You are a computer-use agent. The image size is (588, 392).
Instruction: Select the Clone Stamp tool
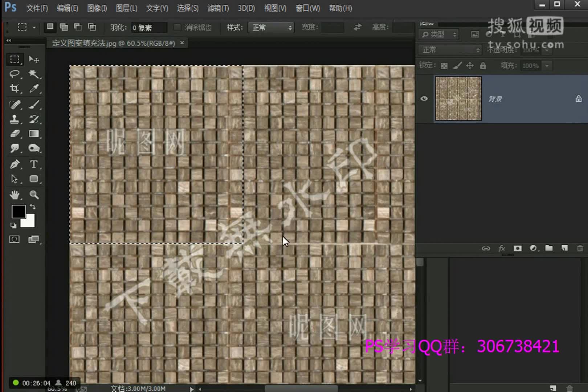coord(15,119)
